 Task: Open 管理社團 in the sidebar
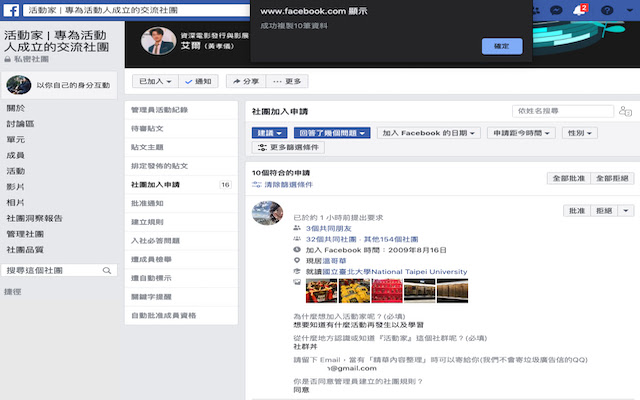25,234
